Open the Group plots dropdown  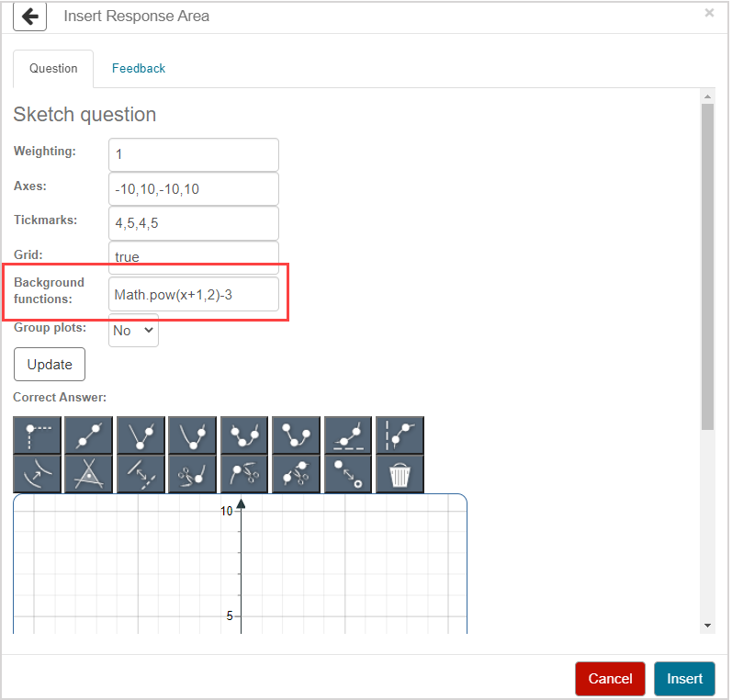click(x=133, y=331)
